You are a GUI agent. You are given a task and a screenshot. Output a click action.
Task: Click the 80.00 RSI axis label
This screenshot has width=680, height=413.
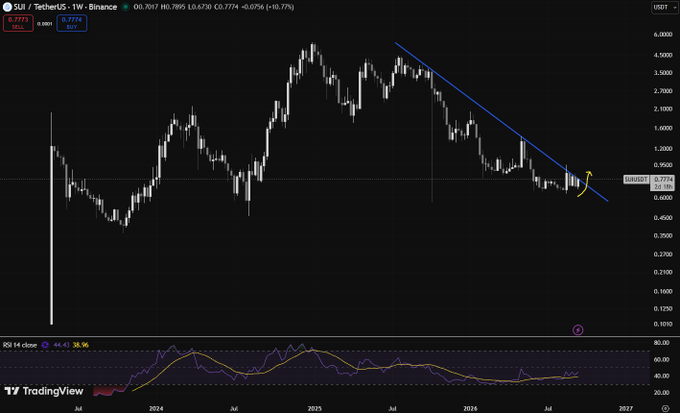661,343
